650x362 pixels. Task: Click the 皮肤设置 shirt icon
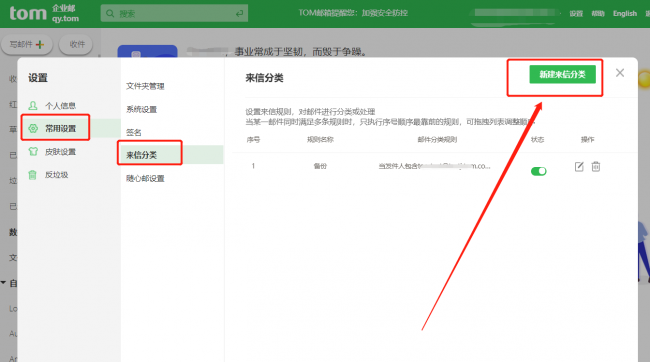coord(33,152)
